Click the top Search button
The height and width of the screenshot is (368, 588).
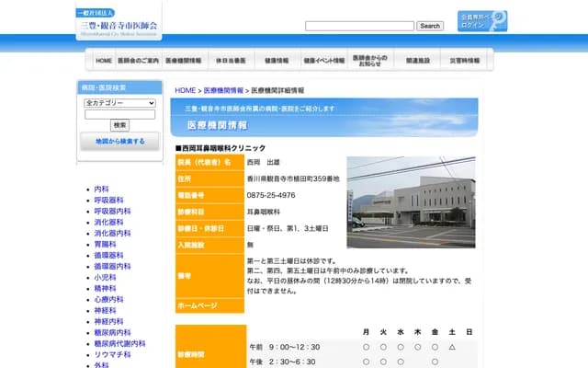click(x=429, y=26)
